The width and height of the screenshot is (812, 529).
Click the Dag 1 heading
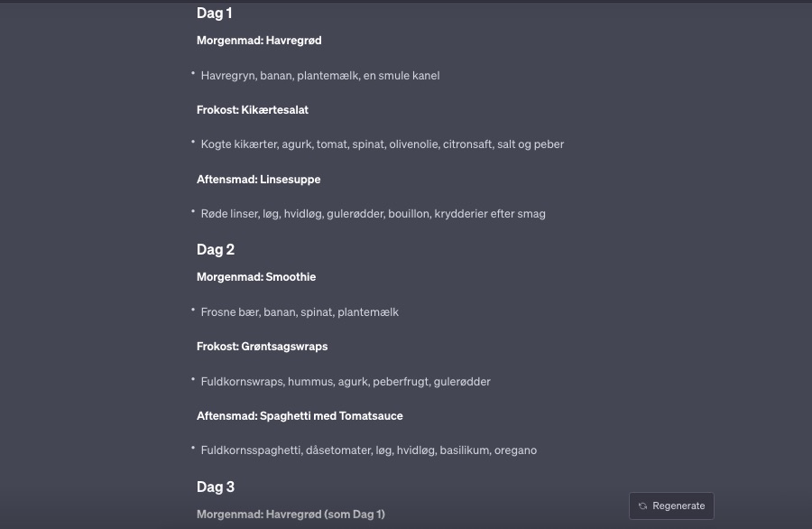215,14
